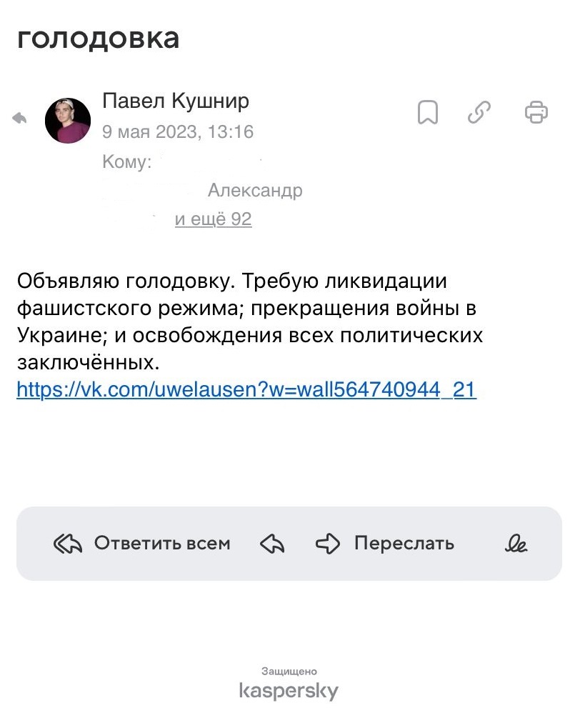The image size is (585, 728).
Task: Click the sender name Павел Кушнир
Action: (x=176, y=101)
